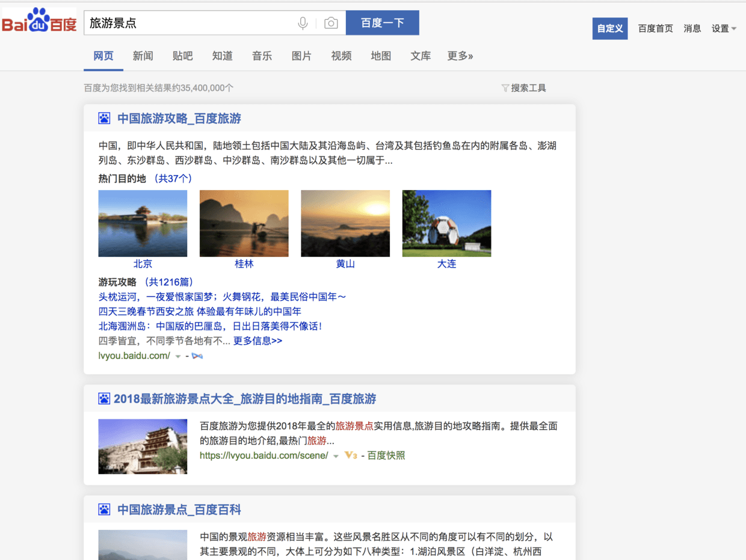Open article 四天三晚春节西安之旅
This screenshot has width=746, height=560.
coord(200,312)
